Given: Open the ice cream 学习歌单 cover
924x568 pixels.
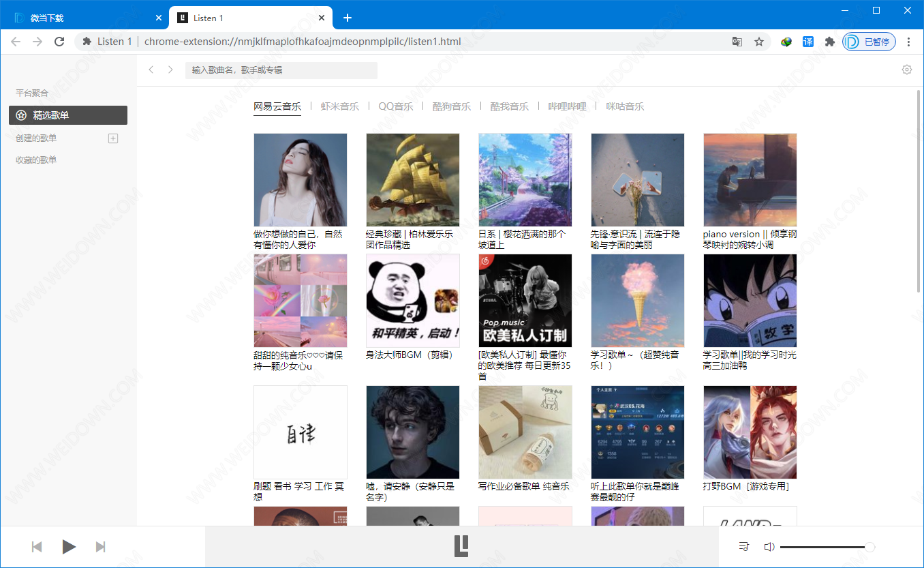Looking at the screenshot, I should (x=638, y=301).
